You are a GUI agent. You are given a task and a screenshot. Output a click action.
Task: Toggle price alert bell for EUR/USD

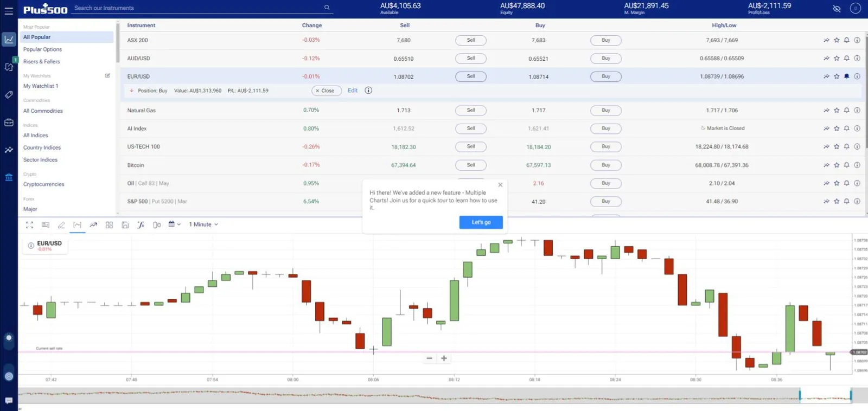[846, 76]
